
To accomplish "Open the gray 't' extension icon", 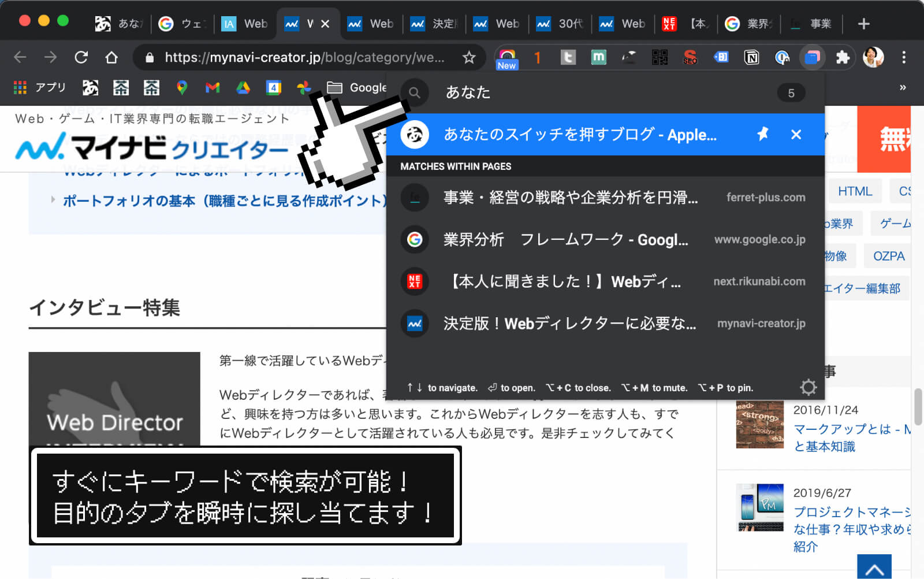I will coord(568,57).
